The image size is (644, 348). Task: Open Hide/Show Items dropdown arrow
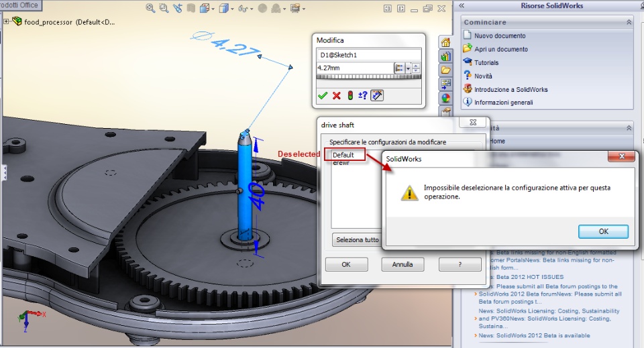click(252, 9)
